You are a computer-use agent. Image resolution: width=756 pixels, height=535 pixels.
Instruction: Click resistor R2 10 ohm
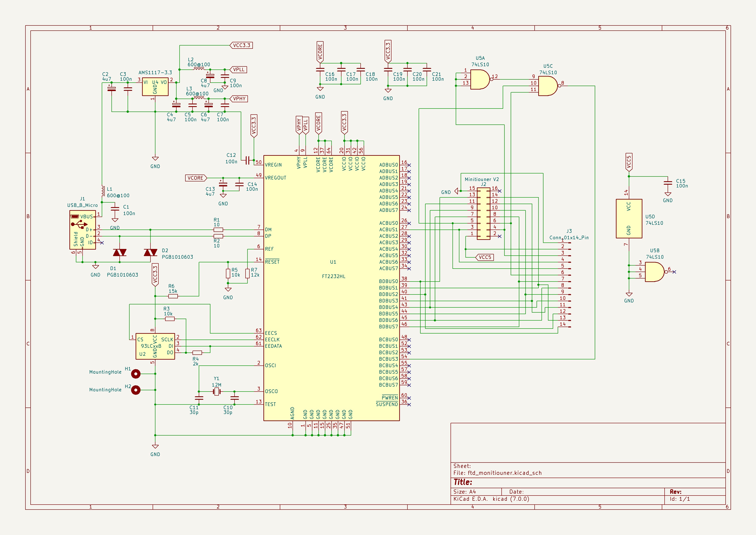[x=218, y=236]
